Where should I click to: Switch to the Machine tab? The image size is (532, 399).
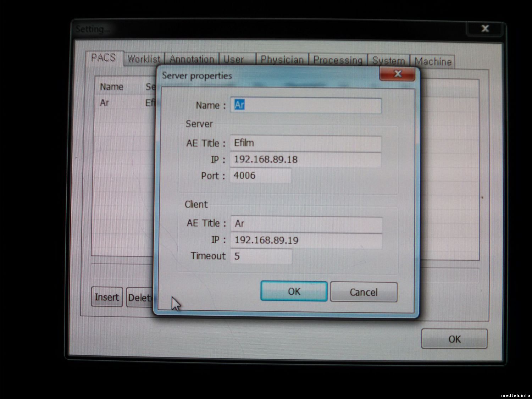[433, 62]
